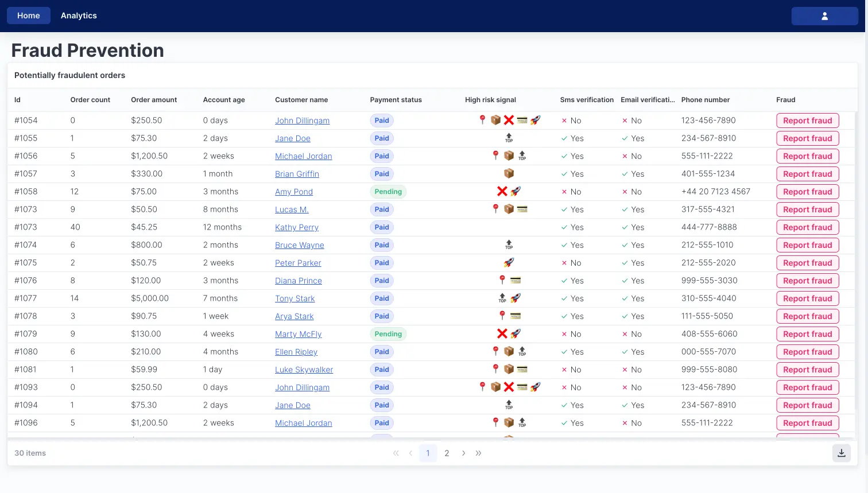Viewport: 868px width, 493px height.
Task: Click Paid badge in Bruce Wayne row
Action: click(382, 245)
